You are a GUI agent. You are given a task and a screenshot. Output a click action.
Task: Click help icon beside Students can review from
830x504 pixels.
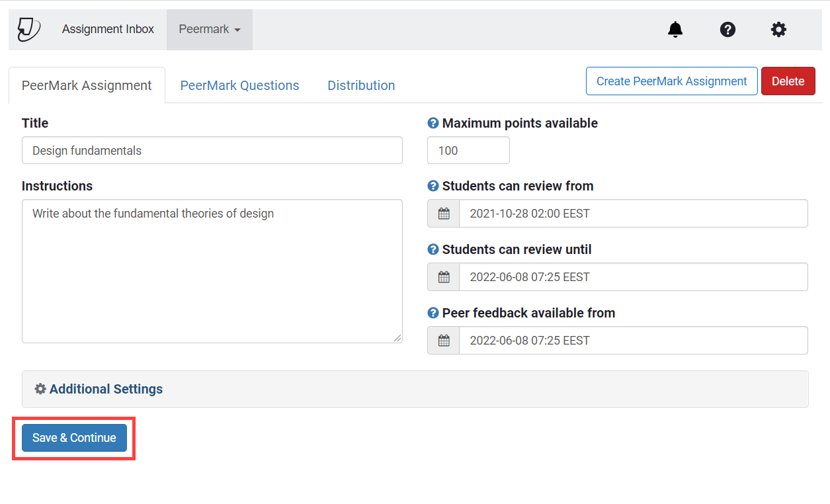tap(433, 186)
